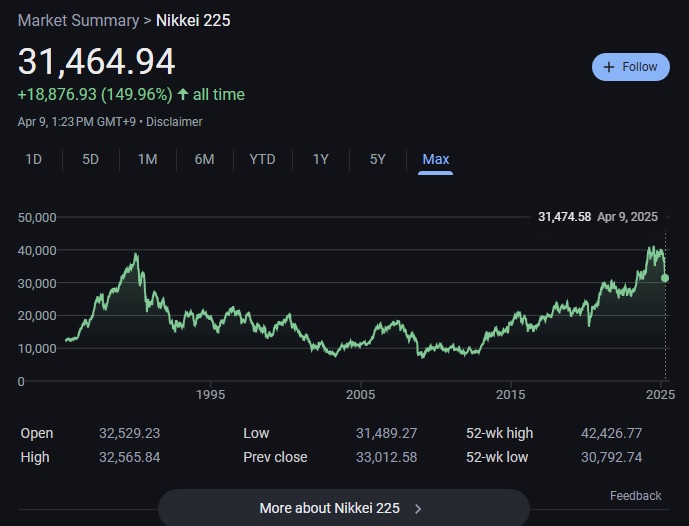Click the 52-wk low label
The width and height of the screenshot is (689, 526).
(x=497, y=457)
